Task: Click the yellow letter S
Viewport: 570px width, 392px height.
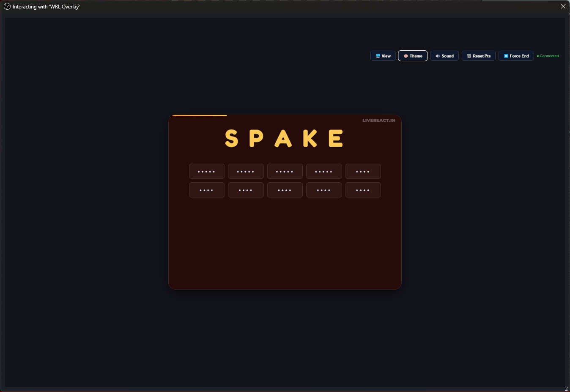Action: click(x=231, y=138)
